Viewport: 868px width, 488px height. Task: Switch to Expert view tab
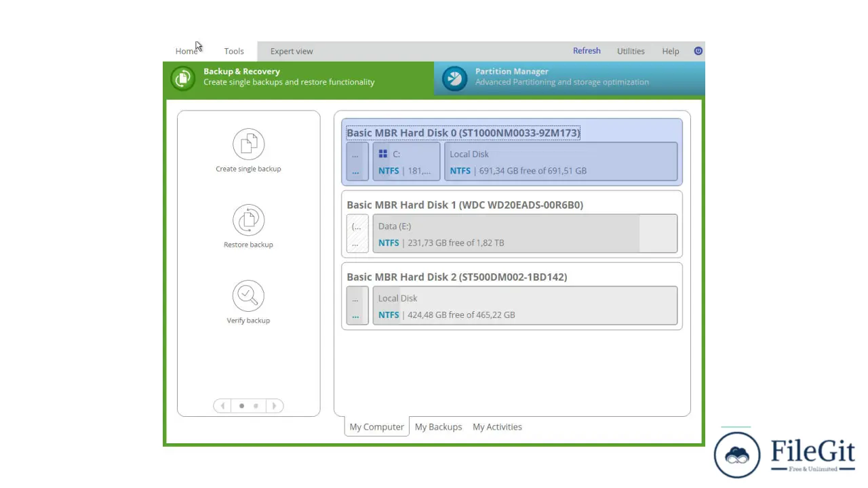[x=292, y=52]
